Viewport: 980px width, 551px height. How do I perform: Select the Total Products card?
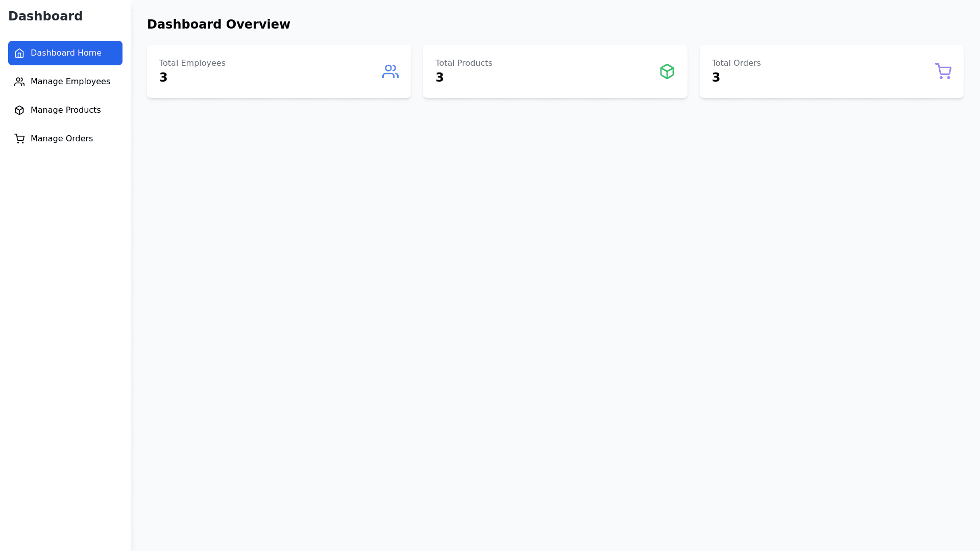(x=555, y=71)
